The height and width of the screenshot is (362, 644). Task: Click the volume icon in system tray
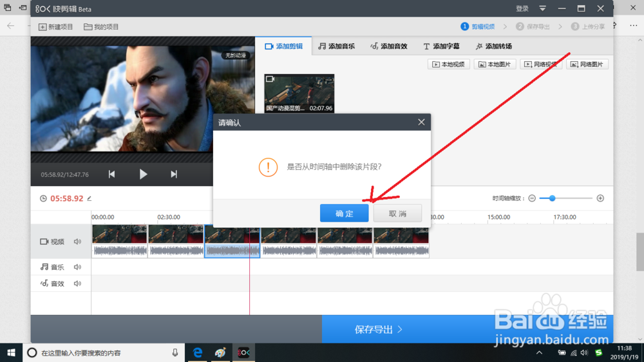coord(585,352)
